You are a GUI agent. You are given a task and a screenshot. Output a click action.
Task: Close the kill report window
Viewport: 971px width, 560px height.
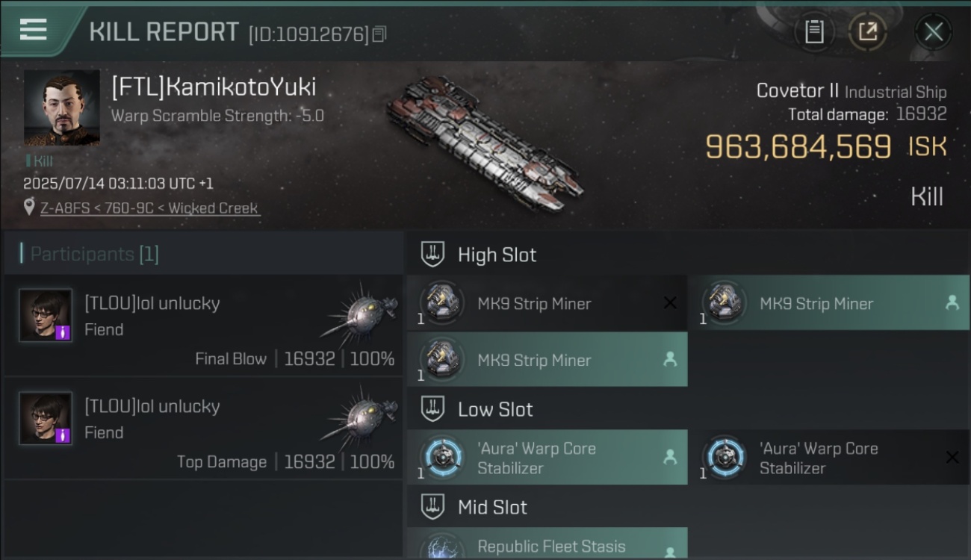point(934,32)
